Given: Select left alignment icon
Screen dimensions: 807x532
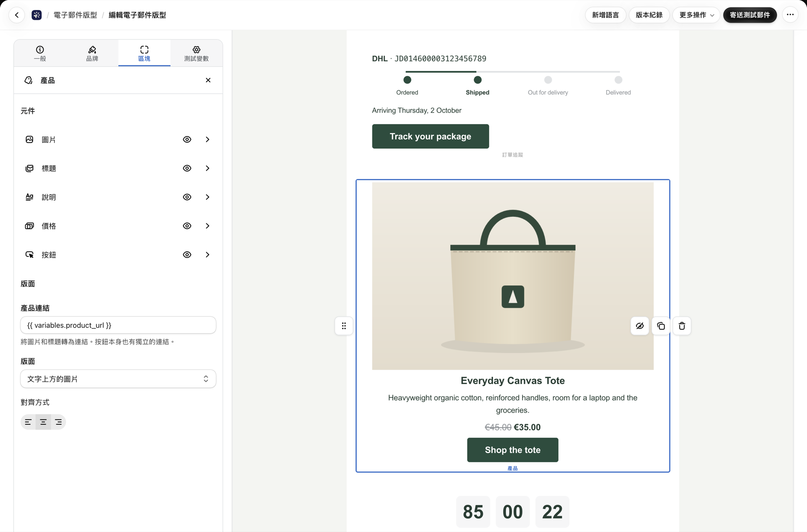Looking at the screenshot, I should click(x=28, y=422).
